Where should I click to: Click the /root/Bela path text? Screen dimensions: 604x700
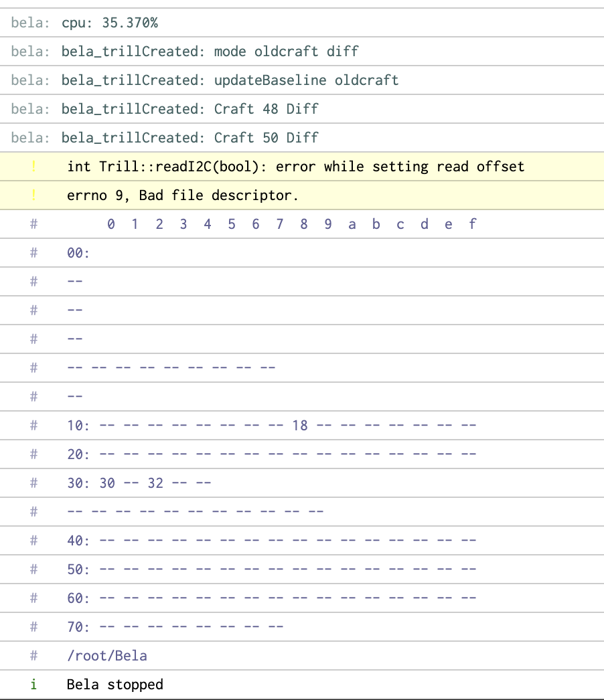(106, 655)
